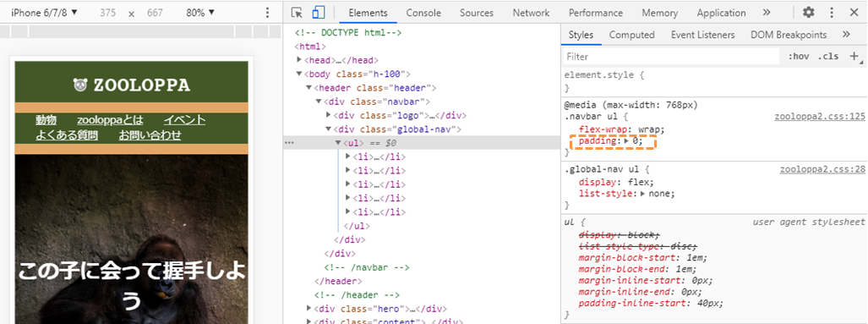Click the gorilla hero image heading
This screenshot has height=324, width=868.
(131, 286)
